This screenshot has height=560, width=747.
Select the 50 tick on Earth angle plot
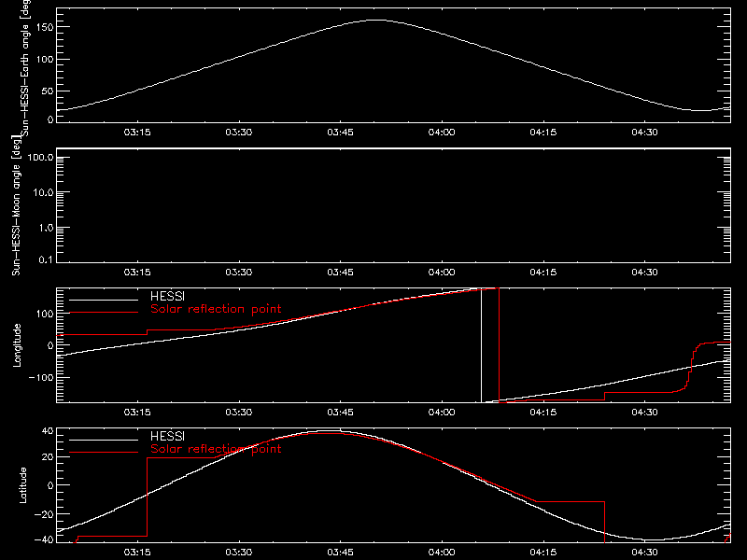click(48, 91)
